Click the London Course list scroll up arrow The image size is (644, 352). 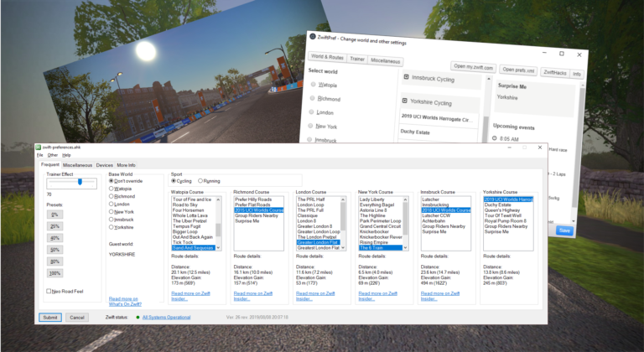coord(343,199)
